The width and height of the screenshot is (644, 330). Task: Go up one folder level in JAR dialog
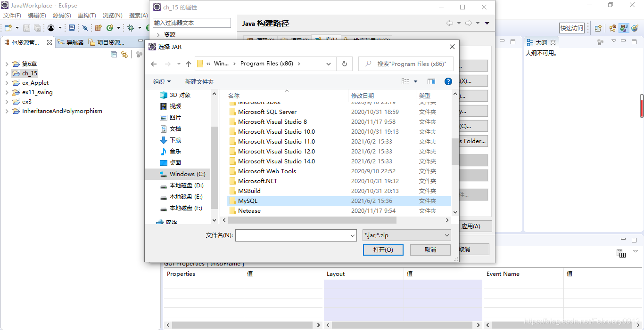pos(189,64)
